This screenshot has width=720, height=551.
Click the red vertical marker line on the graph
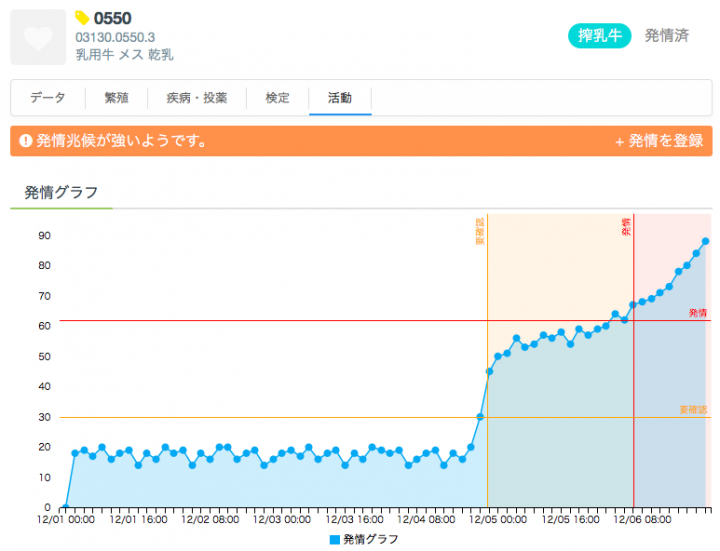(633, 400)
